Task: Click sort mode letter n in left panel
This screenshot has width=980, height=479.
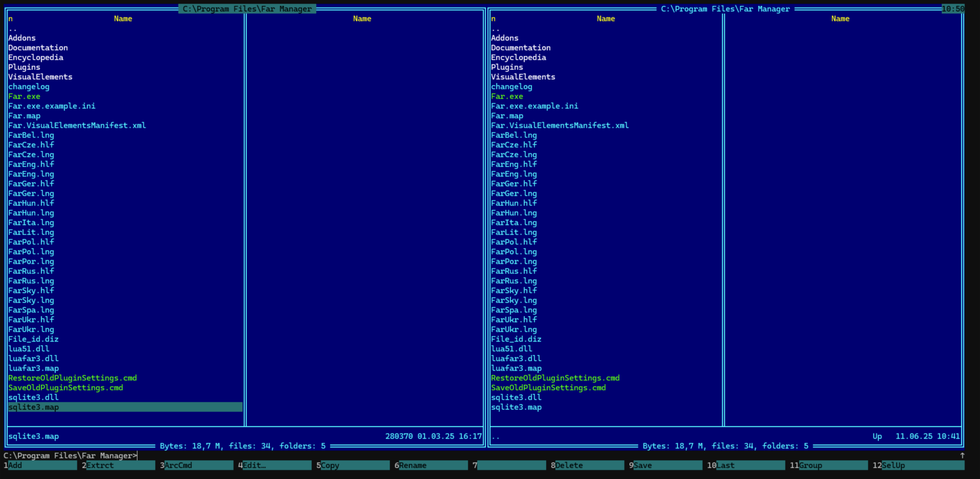Action: tap(11, 18)
